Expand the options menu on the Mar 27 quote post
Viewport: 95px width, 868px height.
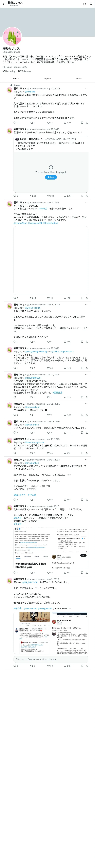click(86, 129)
